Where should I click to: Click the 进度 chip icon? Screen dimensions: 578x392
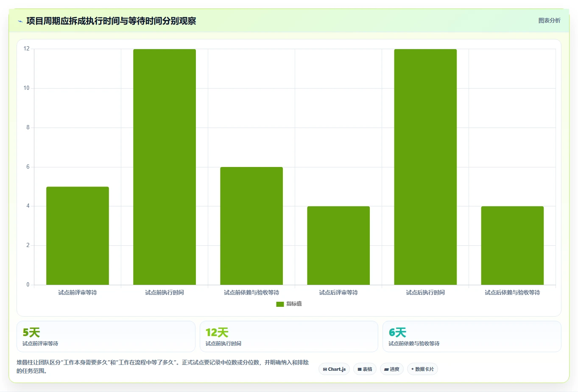[386, 370]
